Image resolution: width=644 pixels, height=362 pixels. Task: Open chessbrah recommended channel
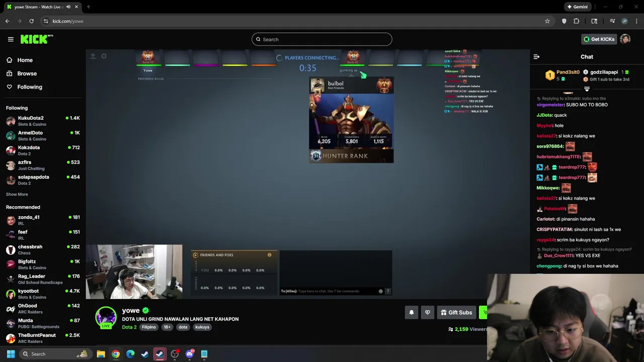click(x=43, y=249)
